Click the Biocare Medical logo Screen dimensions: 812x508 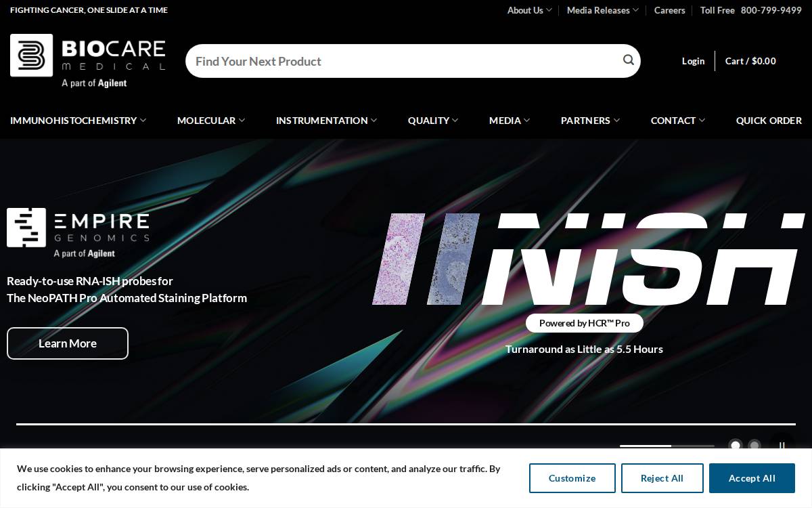[88, 61]
